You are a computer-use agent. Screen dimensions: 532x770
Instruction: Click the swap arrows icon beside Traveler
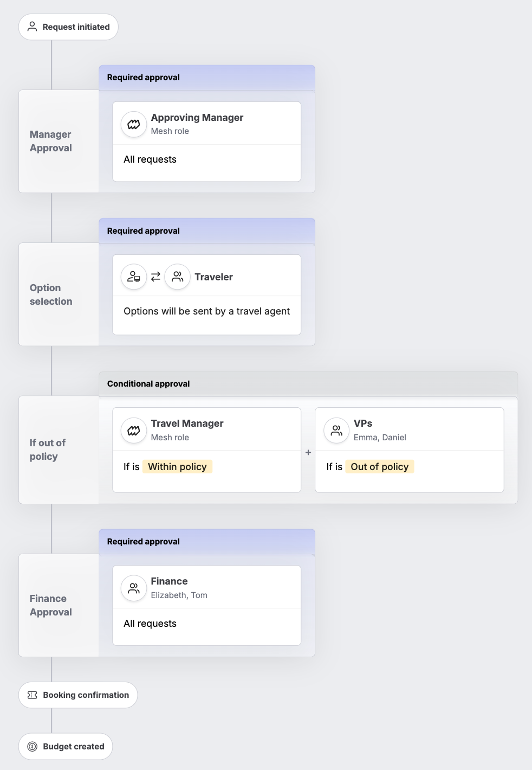click(155, 277)
